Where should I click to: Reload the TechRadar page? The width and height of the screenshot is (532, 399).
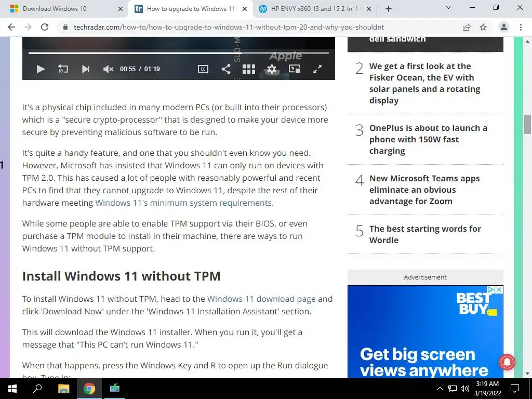point(45,27)
